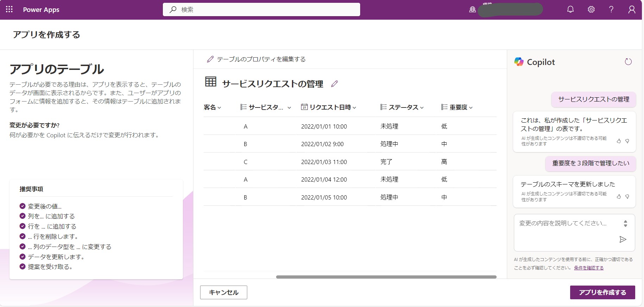The image size is (644, 307).
Task: Click the 高 importance cell
Action: click(444, 162)
